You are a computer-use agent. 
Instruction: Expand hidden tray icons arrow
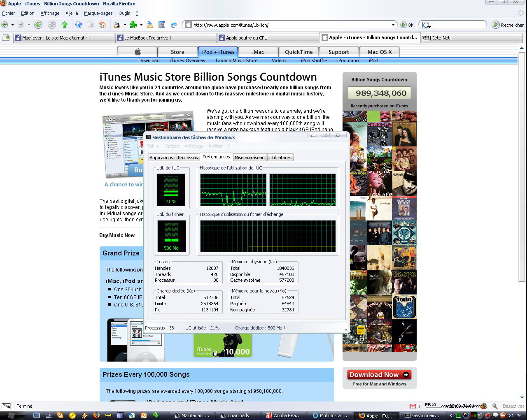[x=451, y=415]
